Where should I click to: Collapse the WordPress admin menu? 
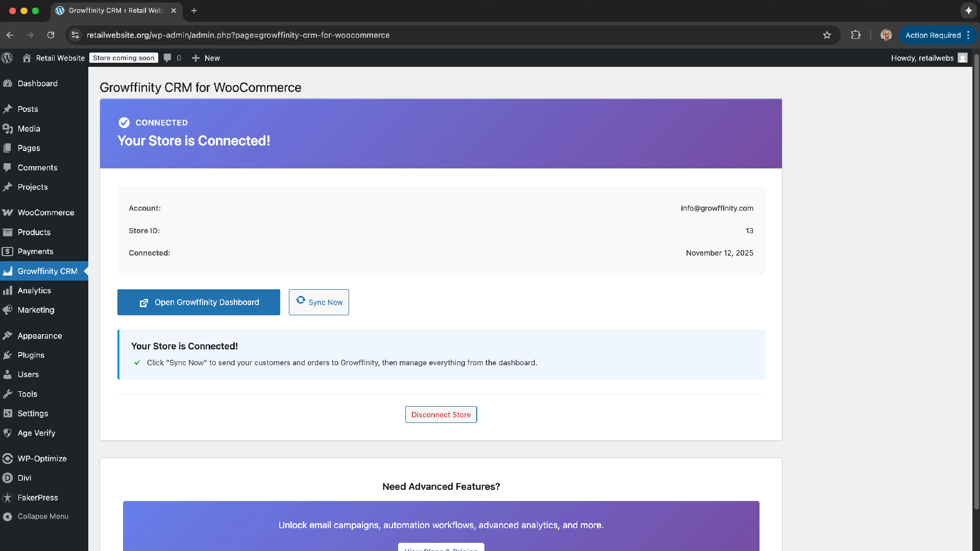tap(36, 516)
